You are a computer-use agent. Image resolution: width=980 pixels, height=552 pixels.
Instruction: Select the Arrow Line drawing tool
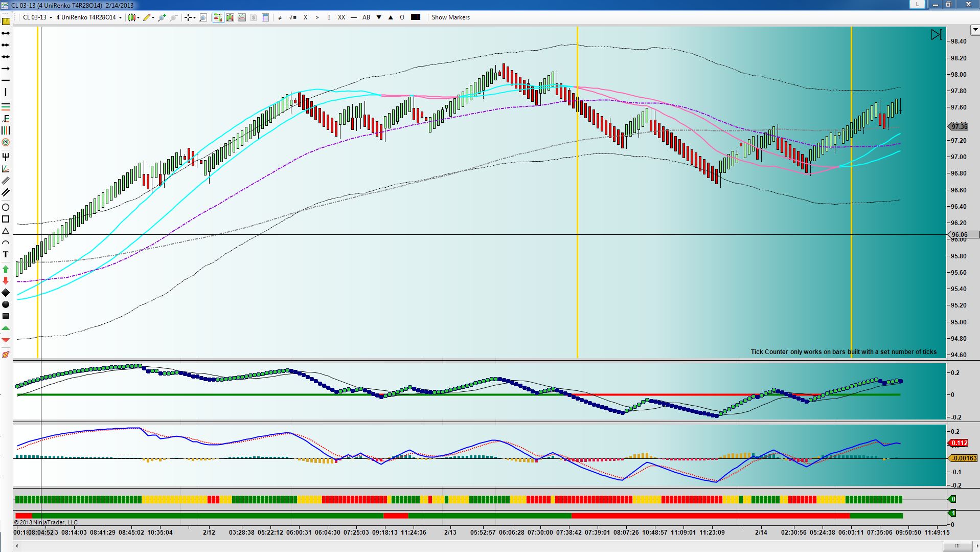click(6, 69)
